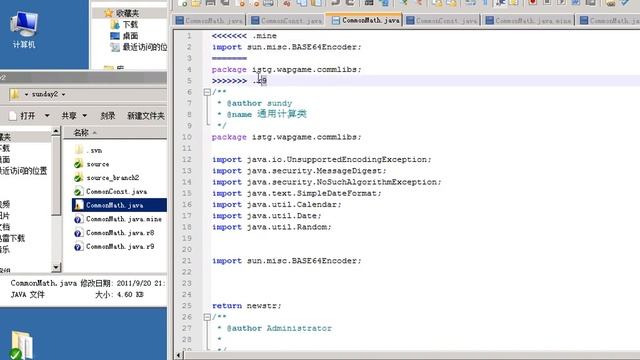Screen dimensions: 640x360
Task: Click the 新建文件夹 button
Action: [146, 116]
